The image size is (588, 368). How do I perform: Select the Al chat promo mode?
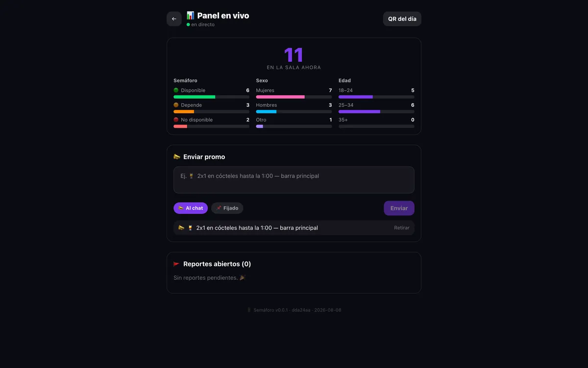coord(191,208)
